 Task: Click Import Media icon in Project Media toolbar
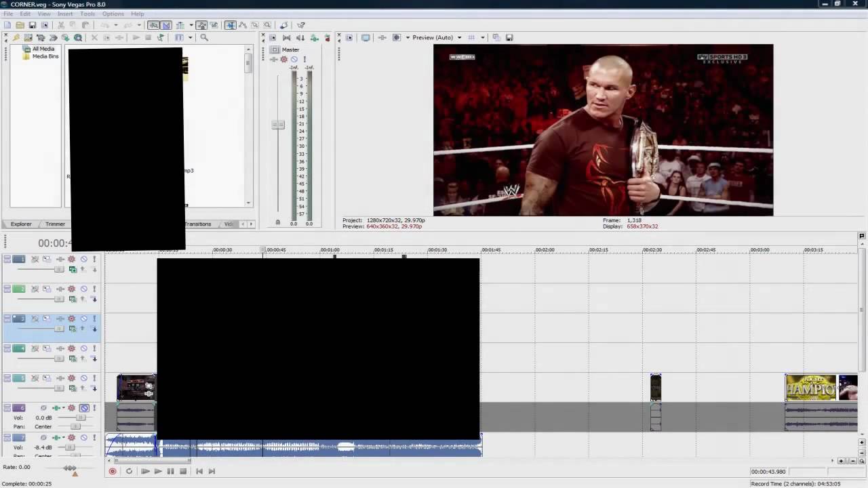28,37
